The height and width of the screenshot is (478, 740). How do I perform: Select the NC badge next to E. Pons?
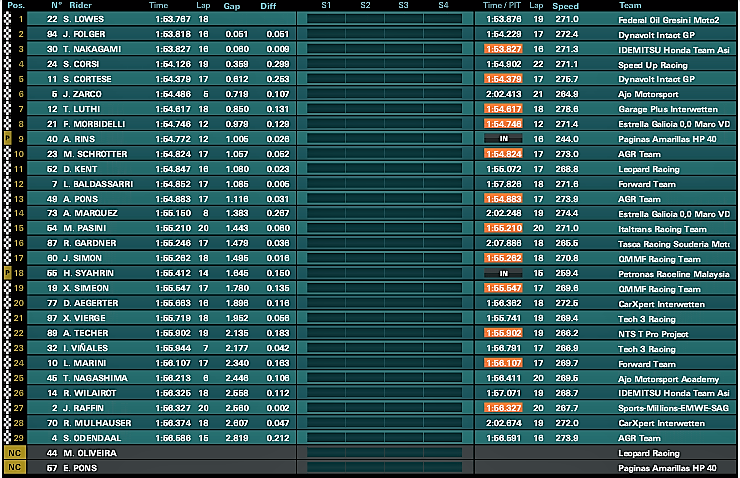pyautogui.click(x=15, y=468)
